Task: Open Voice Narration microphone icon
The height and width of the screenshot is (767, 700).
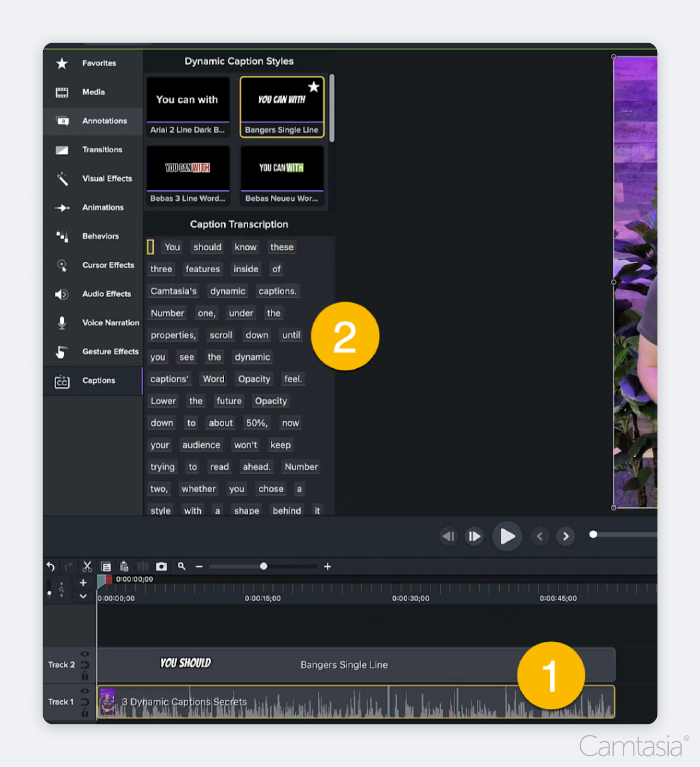Action: click(x=62, y=323)
